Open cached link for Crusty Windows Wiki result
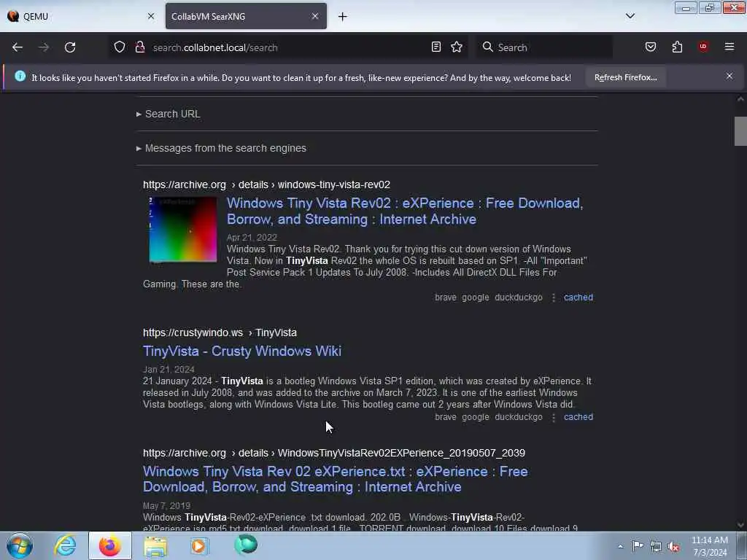 point(578,416)
